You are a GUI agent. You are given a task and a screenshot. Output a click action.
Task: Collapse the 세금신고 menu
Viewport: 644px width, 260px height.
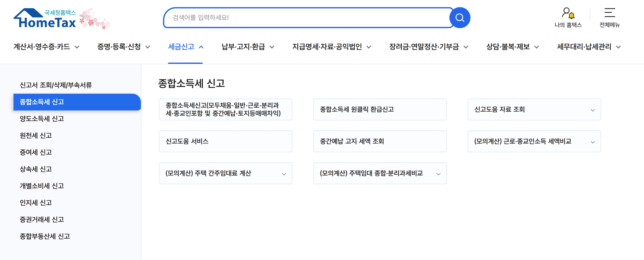coord(185,47)
